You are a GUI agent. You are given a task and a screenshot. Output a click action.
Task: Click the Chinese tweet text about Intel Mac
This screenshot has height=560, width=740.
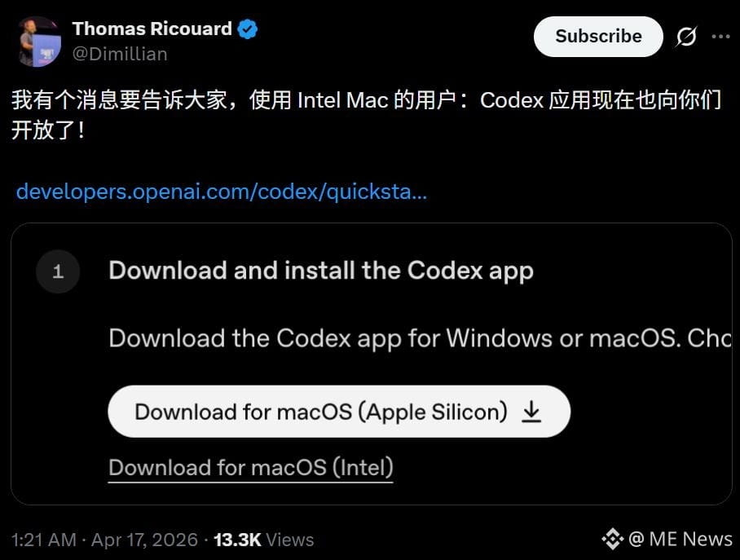(x=366, y=115)
